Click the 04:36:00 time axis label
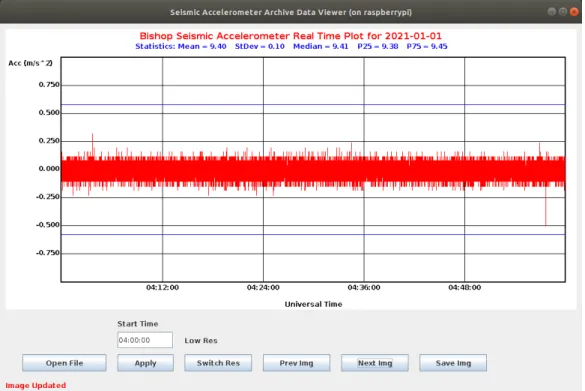 (x=364, y=288)
